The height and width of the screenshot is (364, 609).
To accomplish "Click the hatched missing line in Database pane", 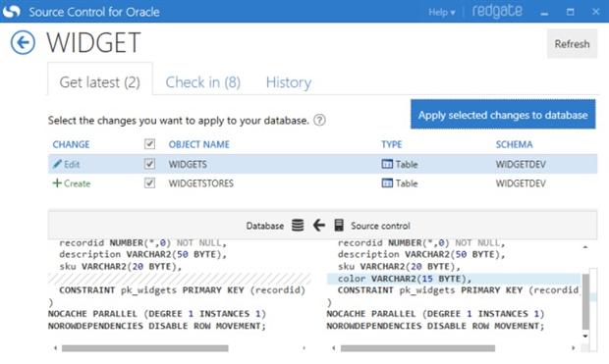I will pyautogui.click(x=180, y=279).
